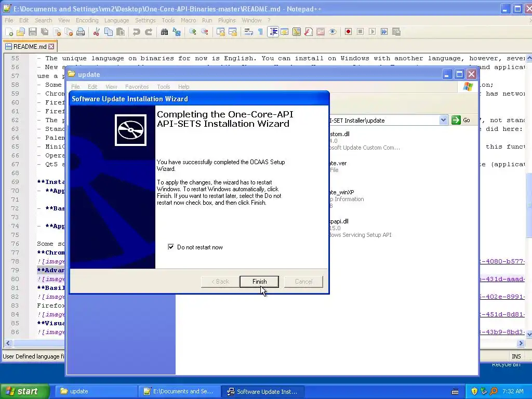Select the README.md document tab
This screenshot has width=532, height=399.
click(x=30, y=46)
